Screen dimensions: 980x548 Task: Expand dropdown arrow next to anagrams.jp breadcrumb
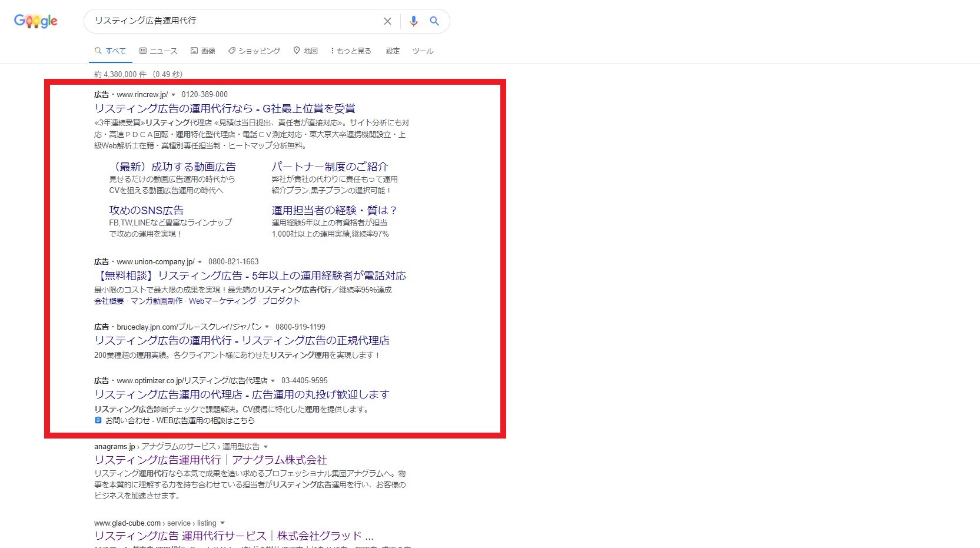(265, 447)
